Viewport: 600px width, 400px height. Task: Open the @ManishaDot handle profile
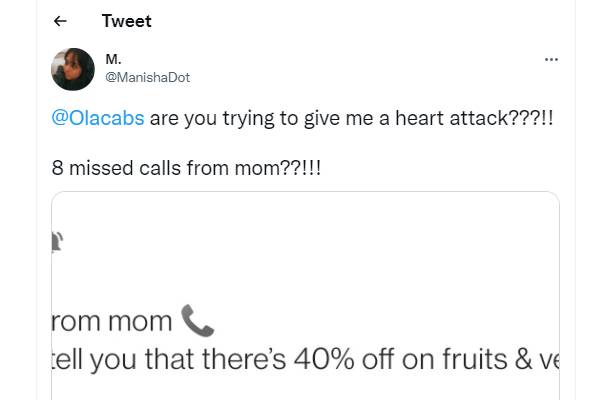147,77
